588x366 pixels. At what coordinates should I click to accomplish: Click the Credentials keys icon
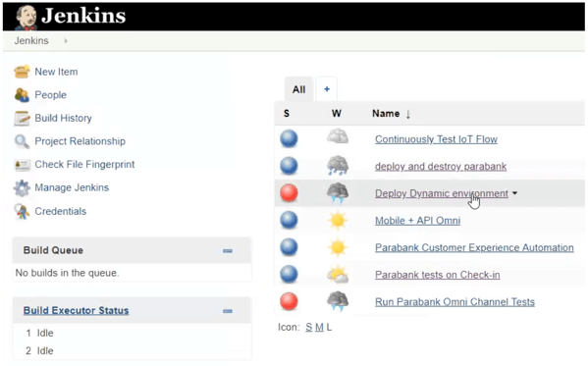(22, 211)
